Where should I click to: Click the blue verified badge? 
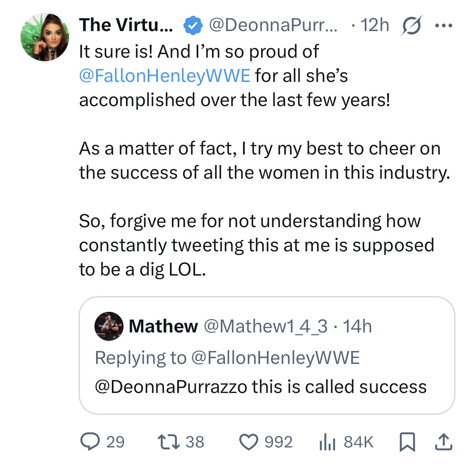(x=193, y=25)
